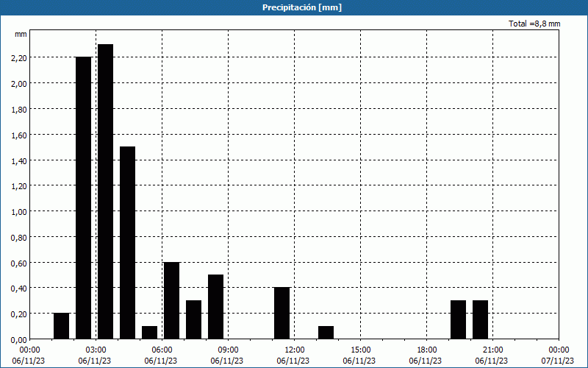Click the 15:00 time label
This screenshot has height=368, width=588.
click(360, 350)
